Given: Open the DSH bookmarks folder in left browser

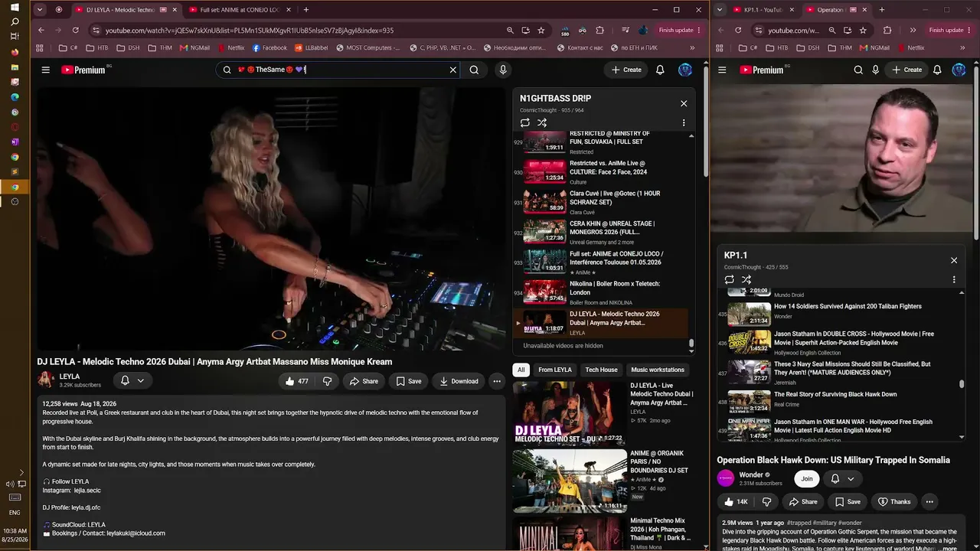Looking at the screenshot, I should 126,47.
